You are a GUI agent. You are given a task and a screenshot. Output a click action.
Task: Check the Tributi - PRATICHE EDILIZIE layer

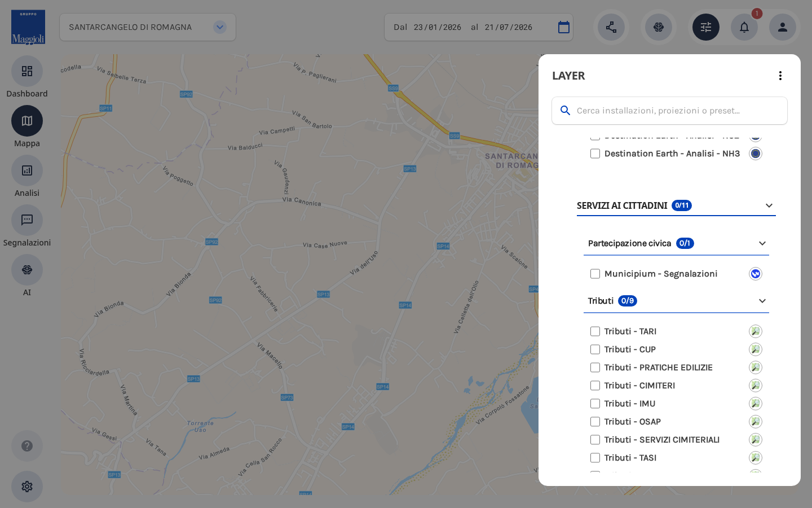[x=595, y=367]
